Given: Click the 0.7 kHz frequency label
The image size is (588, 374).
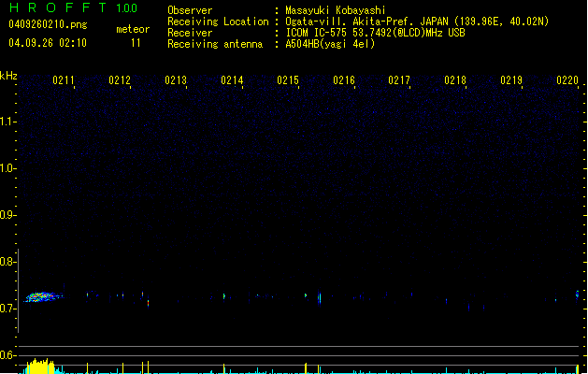Looking at the screenshot, I should [x=7, y=309].
